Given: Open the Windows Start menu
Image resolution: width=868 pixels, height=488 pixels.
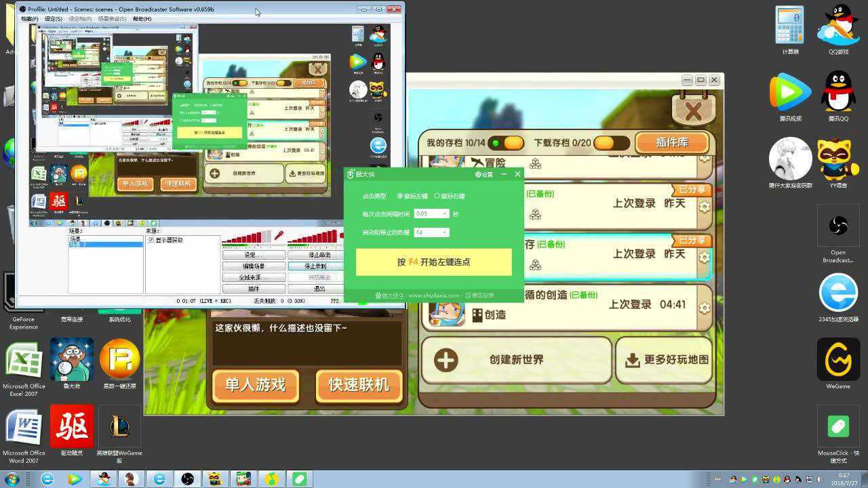Looking at the screenshot, I should pos(11,479).
